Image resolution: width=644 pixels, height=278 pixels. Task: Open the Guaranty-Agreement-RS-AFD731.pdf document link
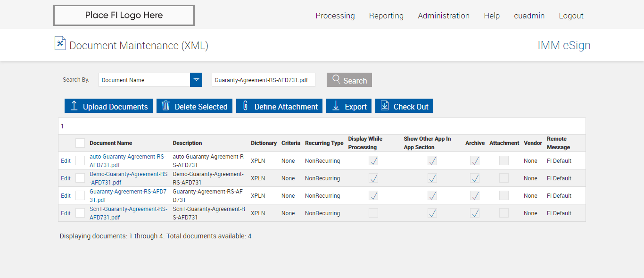click(128, 195)
